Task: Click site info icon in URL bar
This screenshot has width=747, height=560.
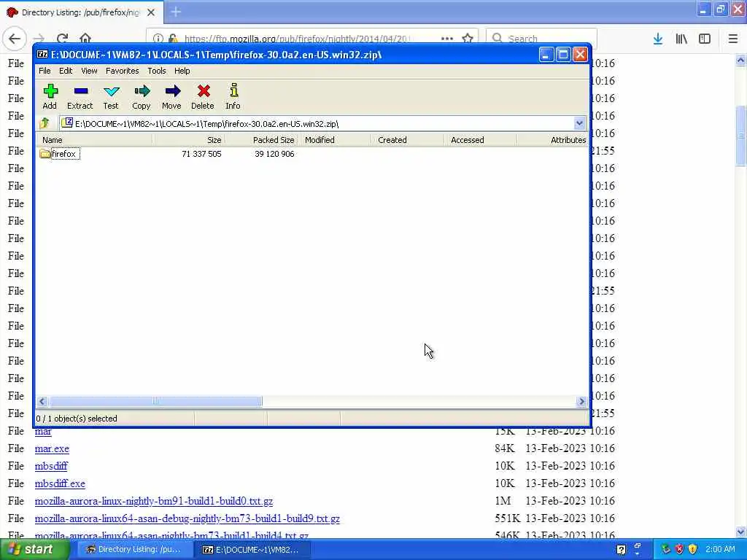Action: [158, 39]
